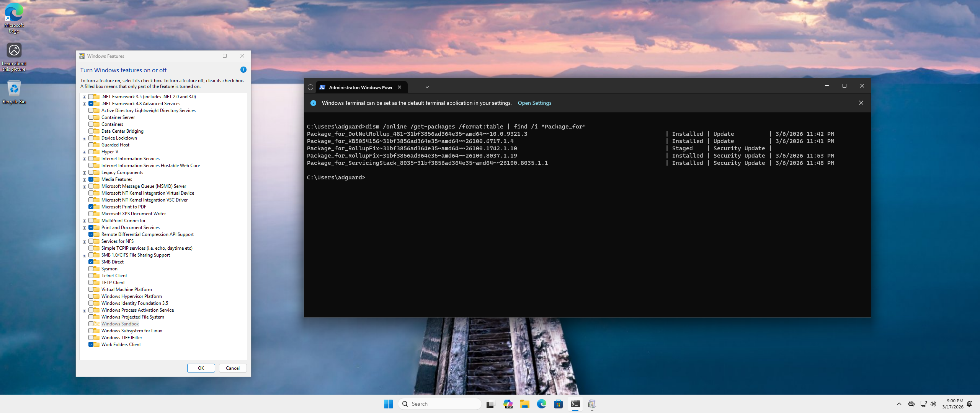Expand .NET Framework 4.8 Advanced Services

pyautogui.click(x=84, y=104)
